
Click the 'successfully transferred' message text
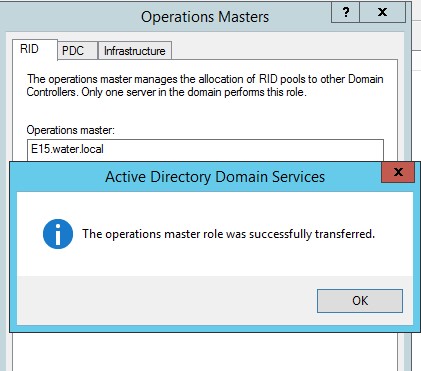tap(229, 234)
